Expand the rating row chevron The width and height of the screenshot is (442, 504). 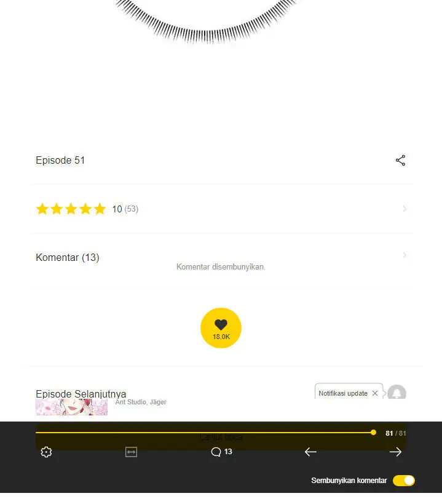(405, 209)
